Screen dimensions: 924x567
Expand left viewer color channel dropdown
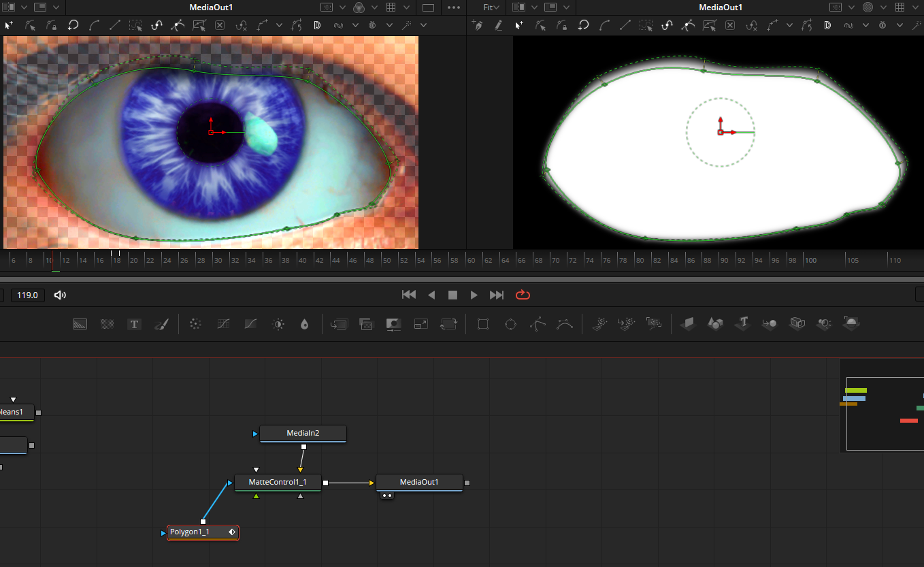[374, 7]
